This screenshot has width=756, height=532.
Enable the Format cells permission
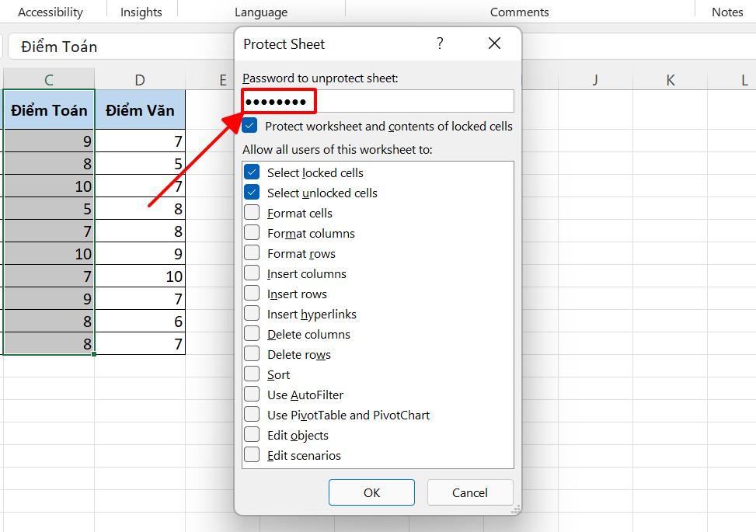click(x=252, y=213)
